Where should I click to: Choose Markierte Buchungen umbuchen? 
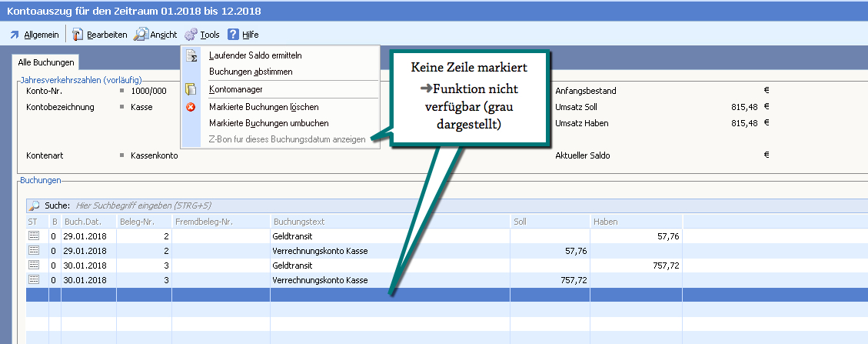click(268, 123)
